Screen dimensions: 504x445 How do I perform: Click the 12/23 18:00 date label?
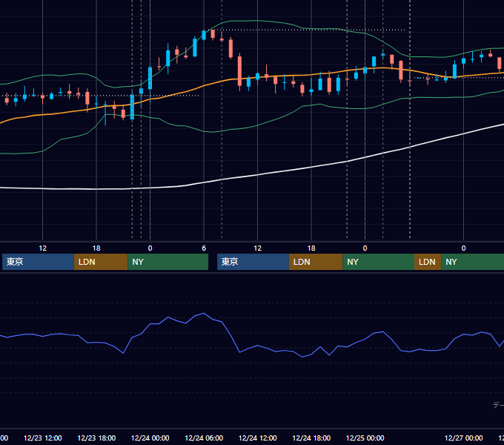coord(96,438)
